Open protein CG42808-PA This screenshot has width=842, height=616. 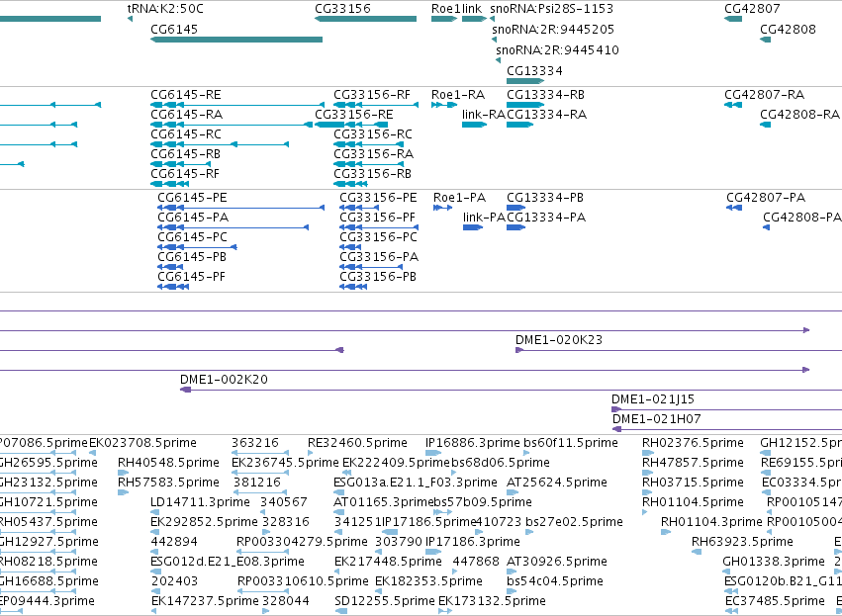coord(766,227)
